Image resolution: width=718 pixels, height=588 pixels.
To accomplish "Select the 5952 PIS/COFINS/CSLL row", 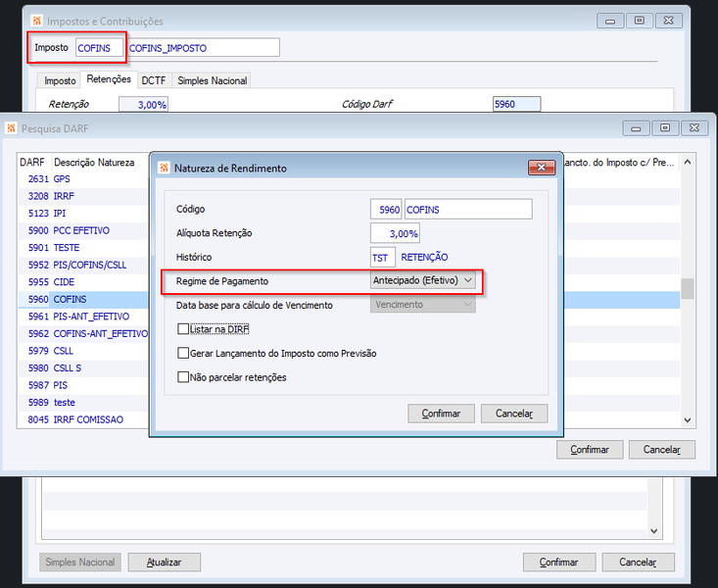I will (x=83, y=265).
